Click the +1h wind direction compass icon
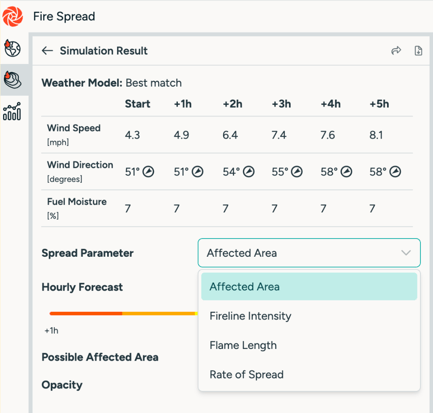Screen dimensions: 433x413 (197, 172)
